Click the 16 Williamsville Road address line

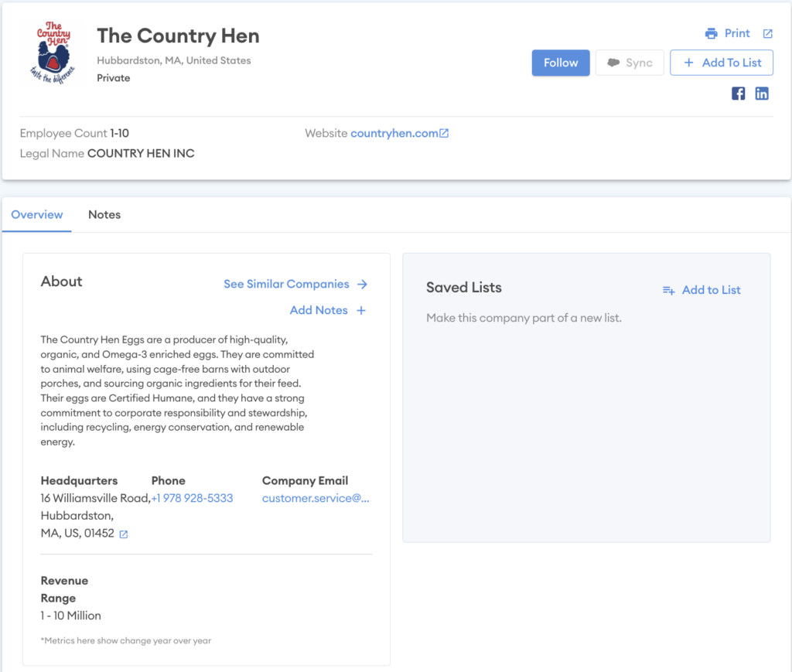(95, 498)
